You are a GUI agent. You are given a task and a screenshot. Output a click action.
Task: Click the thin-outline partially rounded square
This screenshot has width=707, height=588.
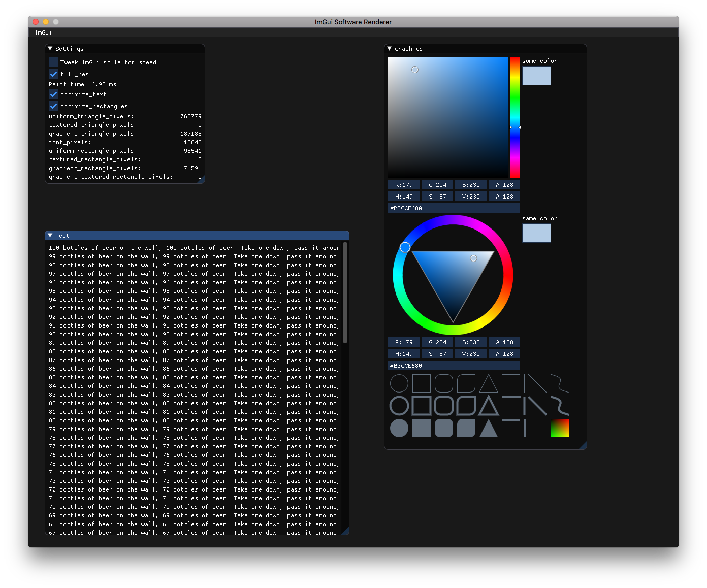(x=466, y=383)
